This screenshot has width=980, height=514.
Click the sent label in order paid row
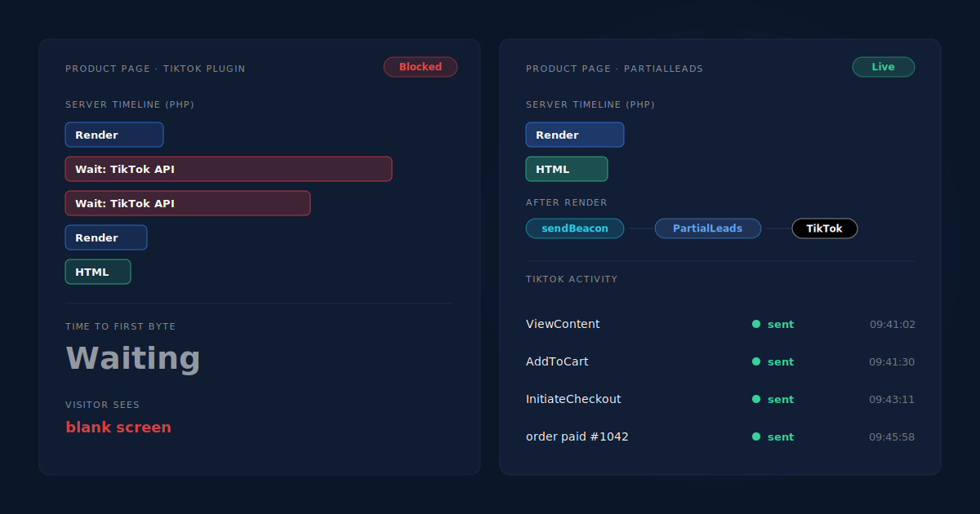[x=781, y=436]
